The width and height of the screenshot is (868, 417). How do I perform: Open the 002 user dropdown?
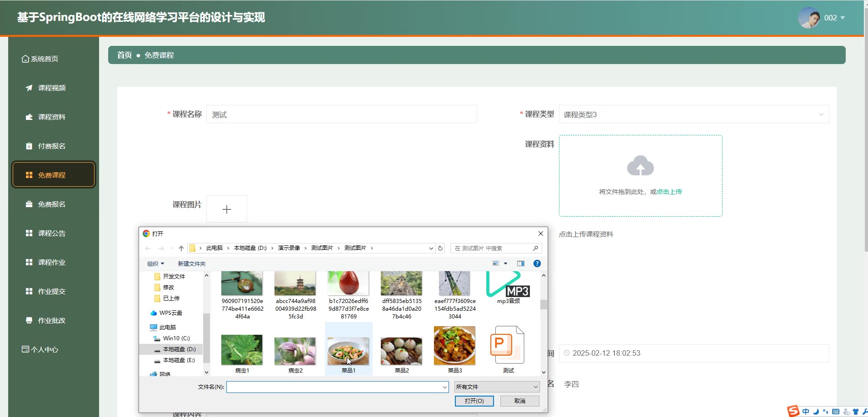point(834,18)
